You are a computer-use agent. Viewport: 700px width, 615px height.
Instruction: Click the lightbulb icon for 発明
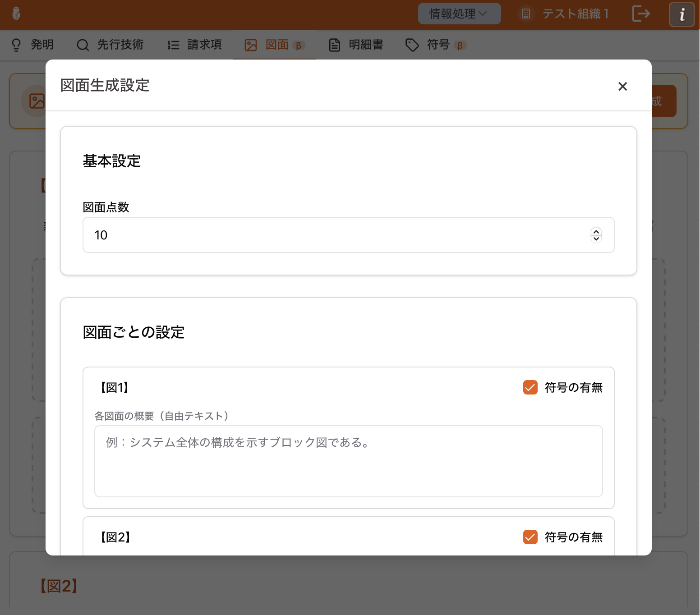pyautogui.click(x=16, y=45)
